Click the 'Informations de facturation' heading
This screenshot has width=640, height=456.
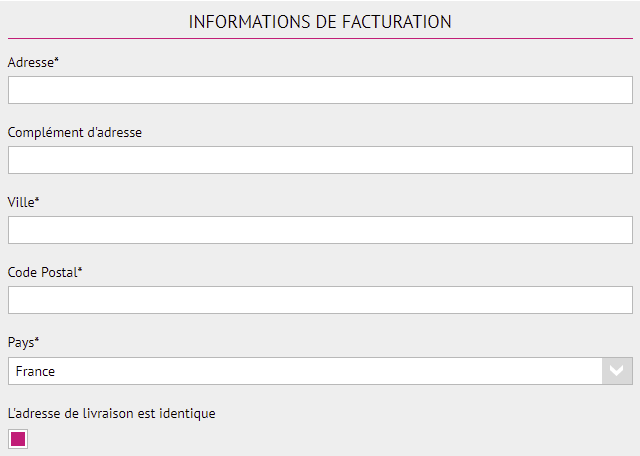(x=320, y=21)
